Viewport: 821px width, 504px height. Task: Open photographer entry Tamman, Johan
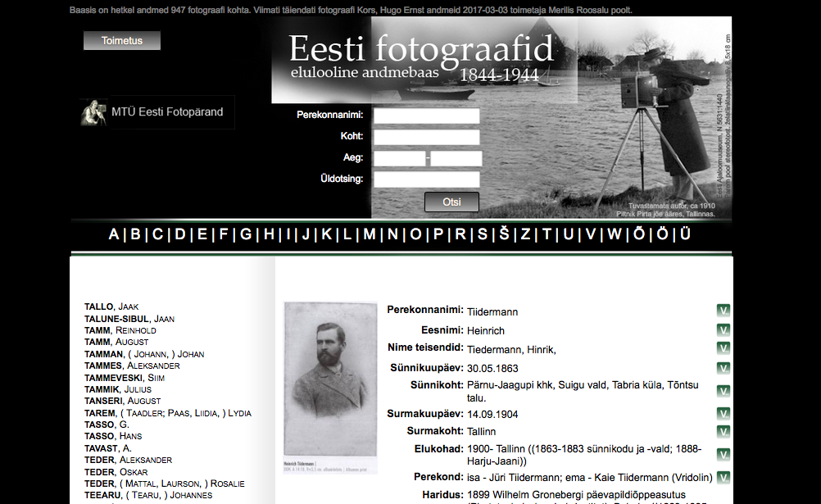pos(144,354)
